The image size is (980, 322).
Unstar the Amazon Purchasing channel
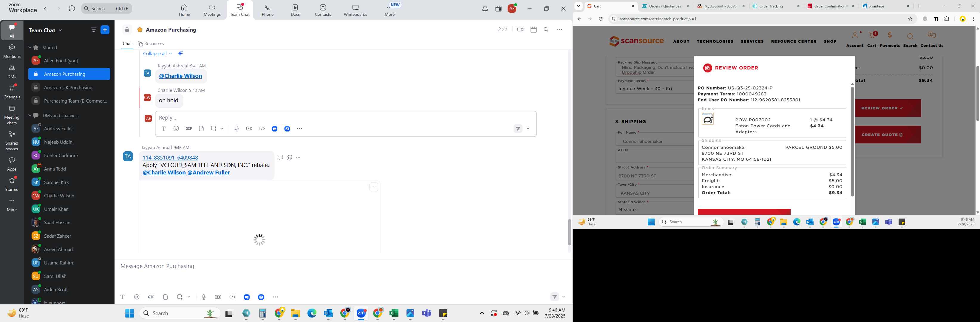140,30
